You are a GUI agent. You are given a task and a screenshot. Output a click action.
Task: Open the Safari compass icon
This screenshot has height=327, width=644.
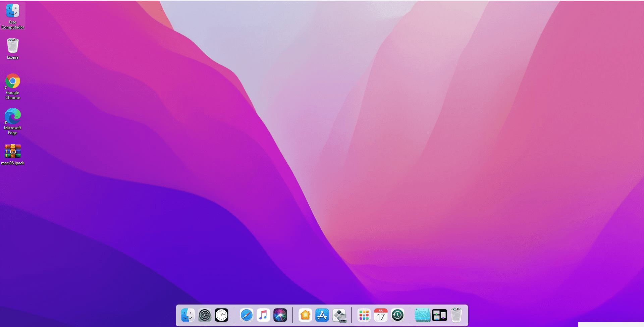[x=247, y=315]
